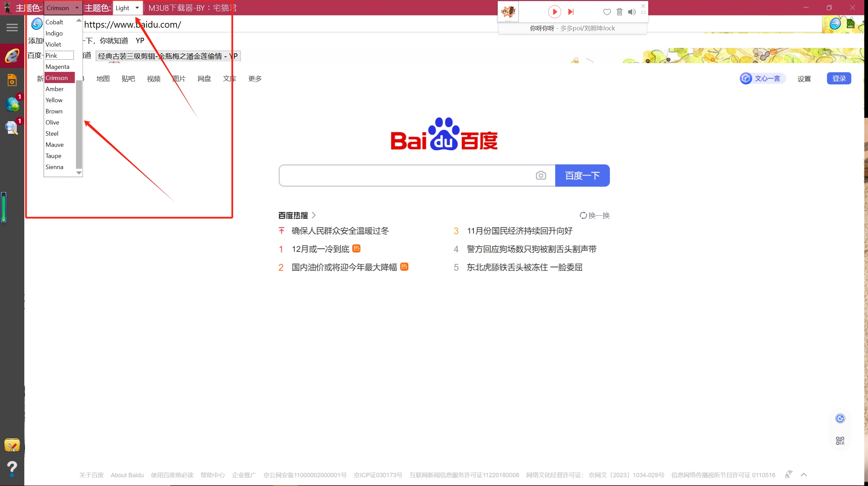
Task: Open 文心一言 link
Action: click(763, 78)
